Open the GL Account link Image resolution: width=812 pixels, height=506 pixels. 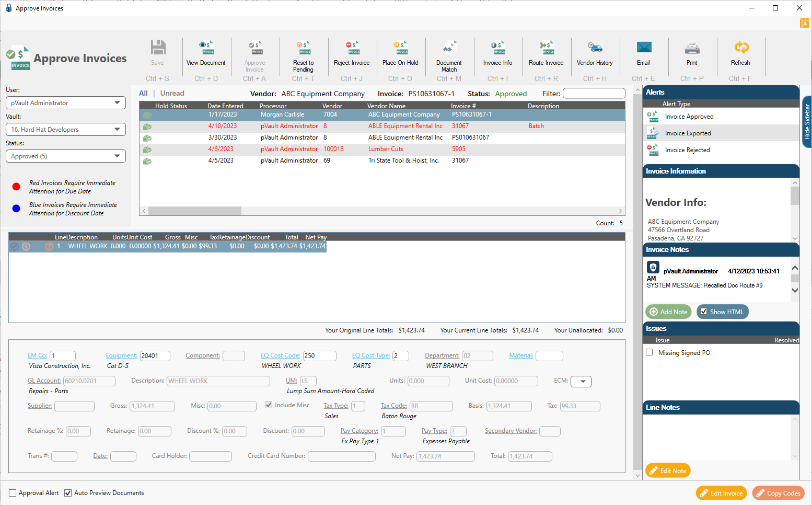44,381
